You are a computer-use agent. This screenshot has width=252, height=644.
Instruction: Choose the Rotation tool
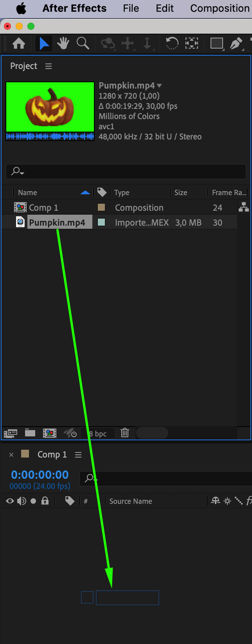coord(172,43)
